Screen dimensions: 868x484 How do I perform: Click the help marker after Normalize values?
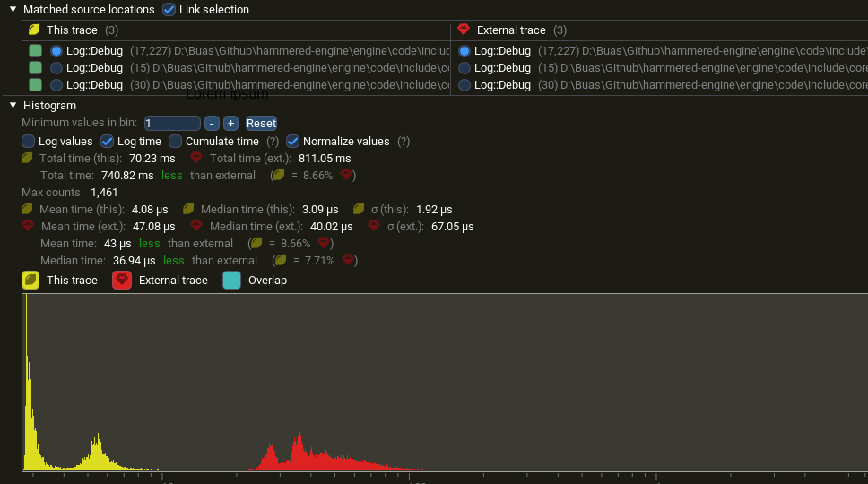404,142
